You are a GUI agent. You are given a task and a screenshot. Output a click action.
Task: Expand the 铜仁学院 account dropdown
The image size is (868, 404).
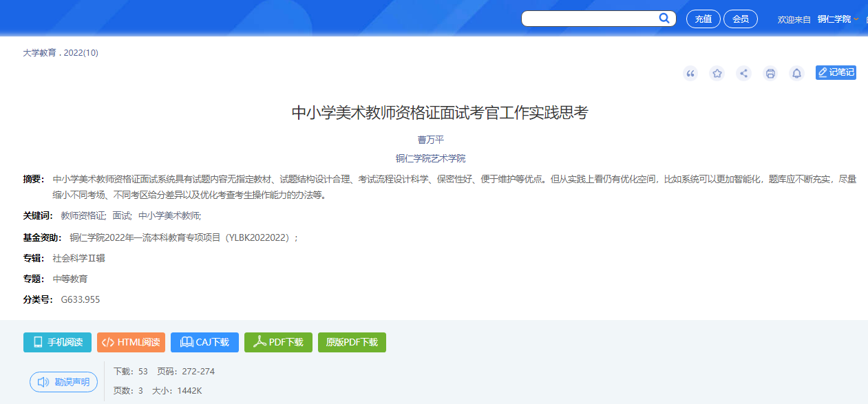[837, 19]
